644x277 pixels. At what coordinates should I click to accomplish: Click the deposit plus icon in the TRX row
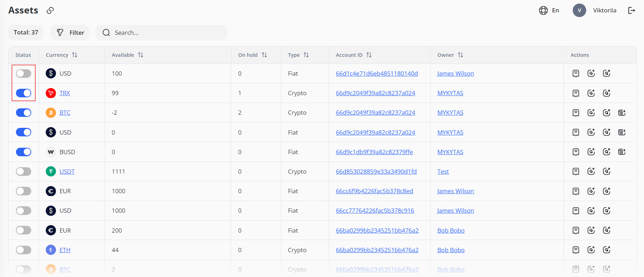[591, 93]
